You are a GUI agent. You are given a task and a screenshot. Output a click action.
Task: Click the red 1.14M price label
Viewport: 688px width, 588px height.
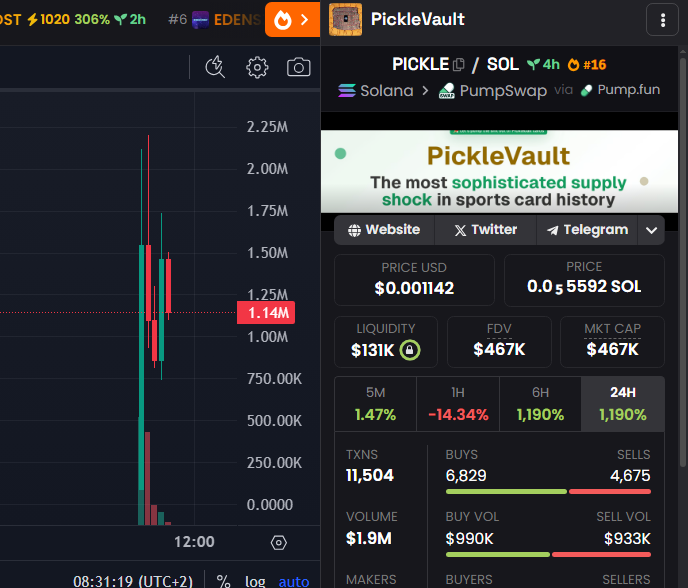[266, 312]
